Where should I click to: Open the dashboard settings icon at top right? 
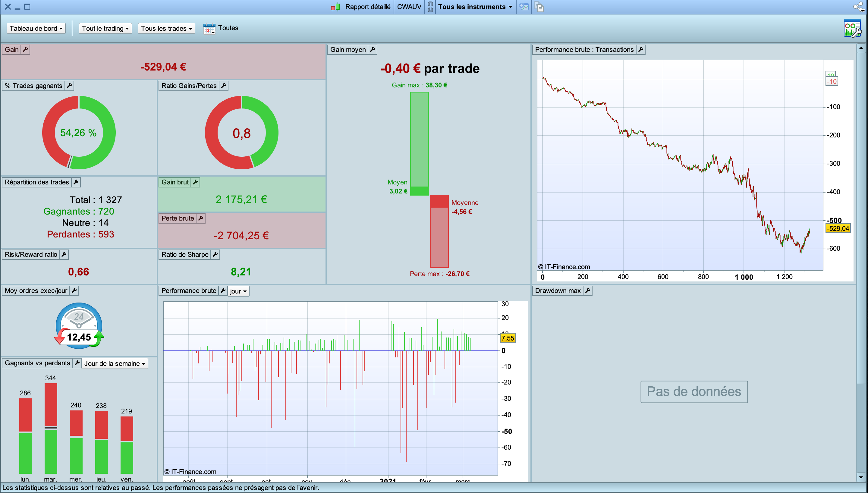coord(852,28)
